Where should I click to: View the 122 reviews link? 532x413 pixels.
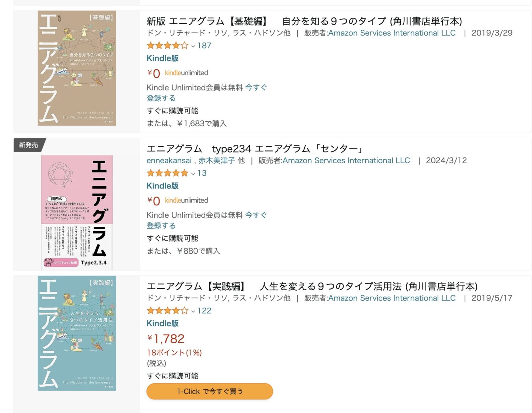204,311
